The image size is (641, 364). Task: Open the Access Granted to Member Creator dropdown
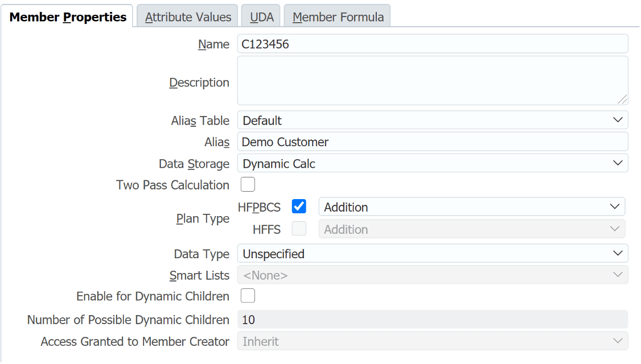click(432, 341)
